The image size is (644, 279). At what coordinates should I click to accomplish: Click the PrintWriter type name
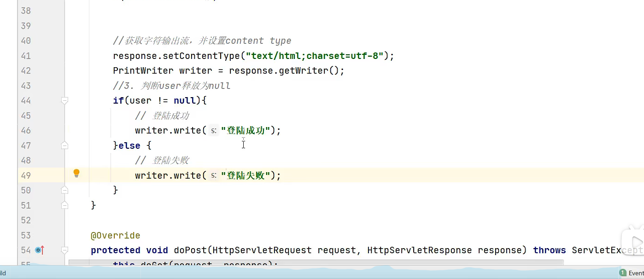click(143, 70)
